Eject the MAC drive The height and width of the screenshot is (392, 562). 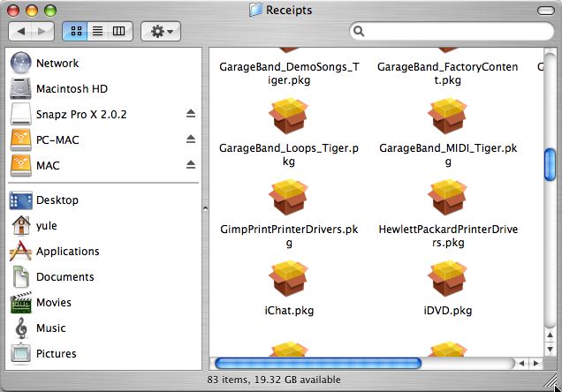[x=191, y=165]
